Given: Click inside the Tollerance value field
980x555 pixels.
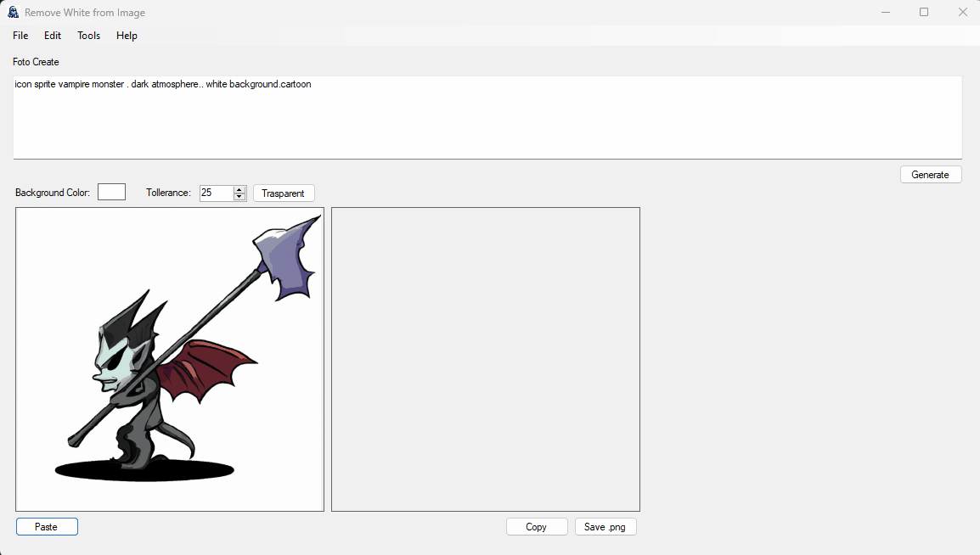Looking at the screenshot, I should click(x=217, y=193).
